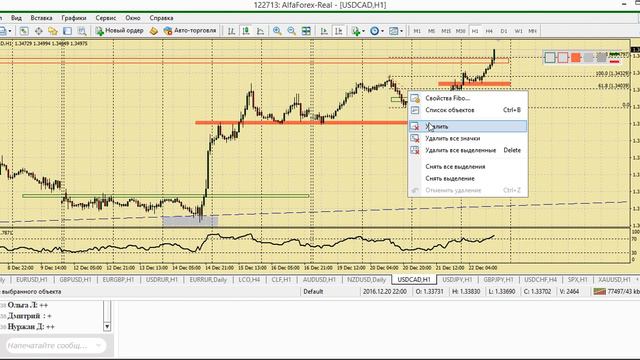This screenshot has width=640, height=360.
Task: Choose Список объектов in context menu
Action: pyautogui.click(x=468, y=110)
